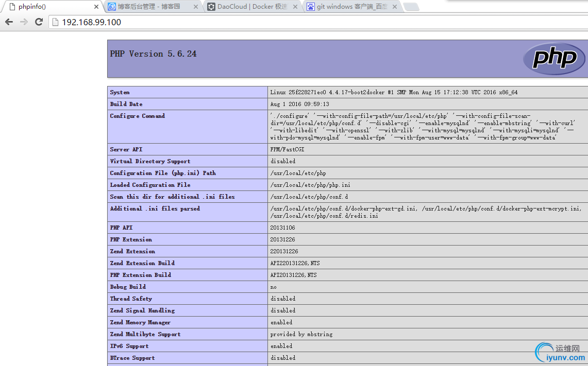Click the Thread Safety label
The height and width of the screenshot is (366, 588).
click(131, 299)
